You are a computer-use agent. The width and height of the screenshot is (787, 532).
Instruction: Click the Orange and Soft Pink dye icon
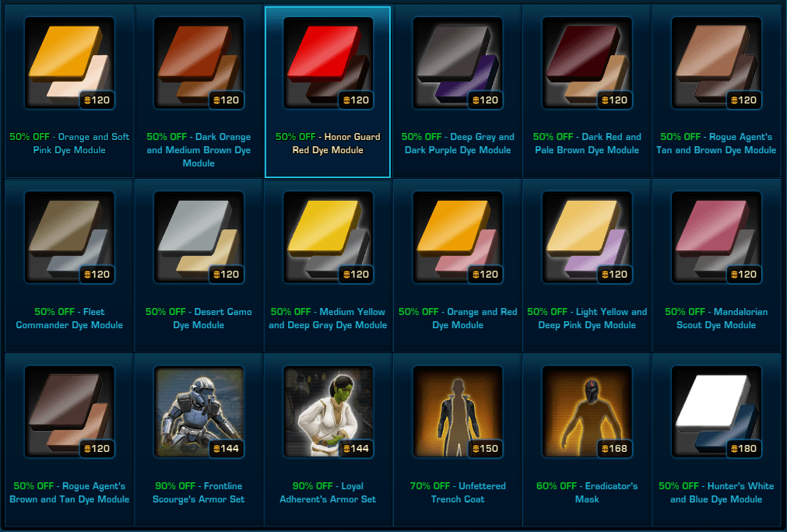[69, 63]
